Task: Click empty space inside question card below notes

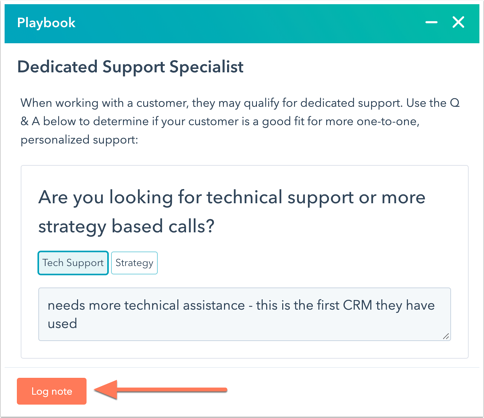Action: pyautogui.click(x=244, y=349)
